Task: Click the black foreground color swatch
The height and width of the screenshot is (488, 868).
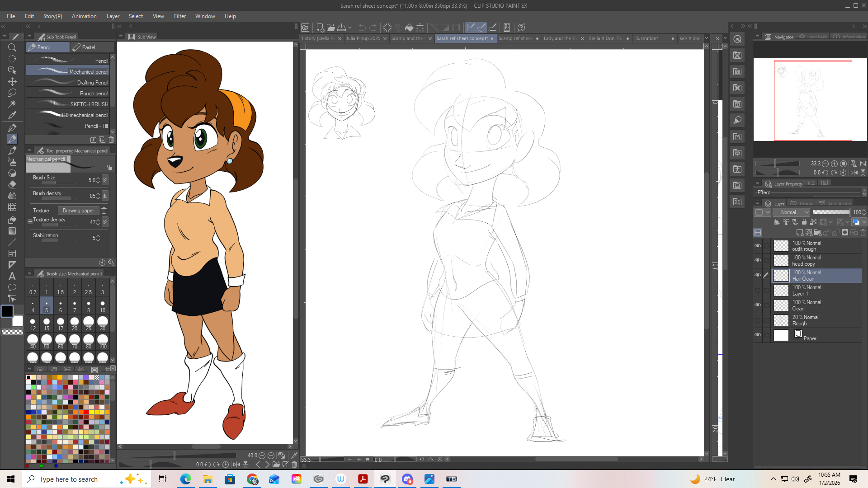Action: tap(7, 311)
